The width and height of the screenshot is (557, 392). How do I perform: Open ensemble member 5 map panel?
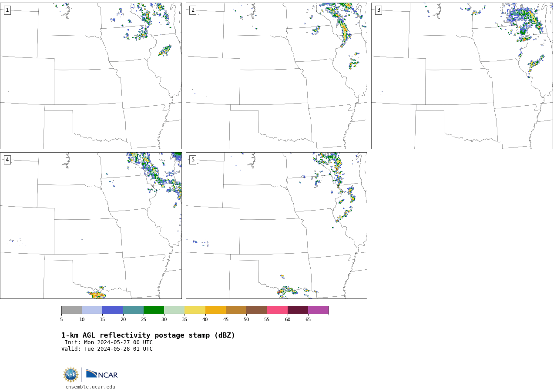276,225
